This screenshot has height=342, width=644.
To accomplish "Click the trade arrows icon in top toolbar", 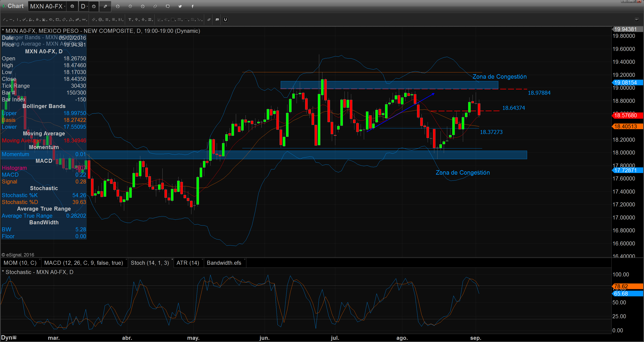I will pos(155,6).
